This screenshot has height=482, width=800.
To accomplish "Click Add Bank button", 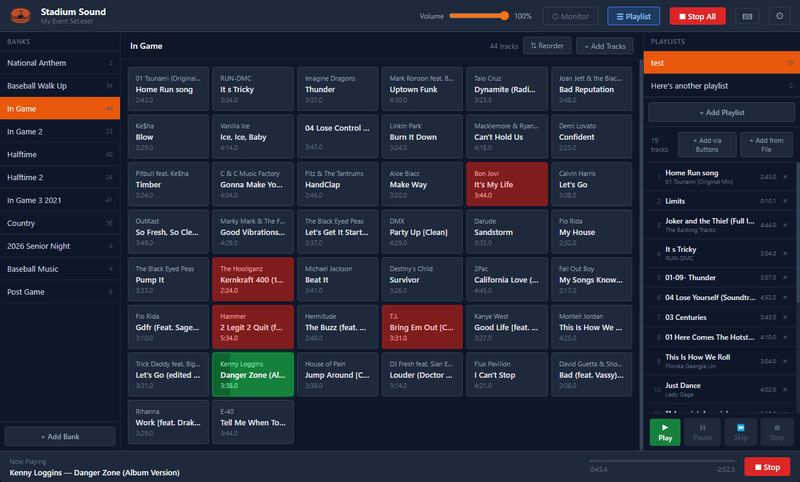I will point(60,437).
